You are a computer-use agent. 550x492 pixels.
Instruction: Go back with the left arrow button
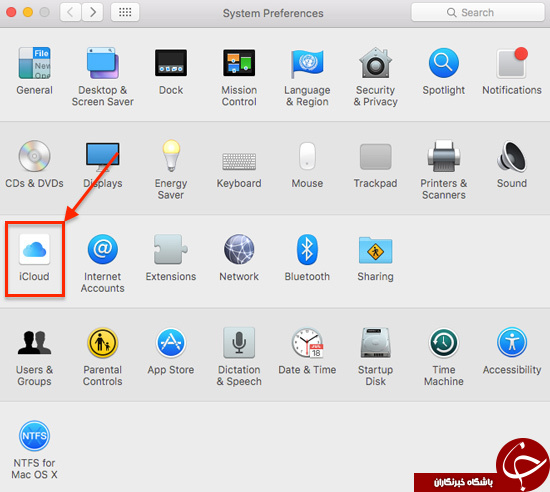[x=71, y=12]
